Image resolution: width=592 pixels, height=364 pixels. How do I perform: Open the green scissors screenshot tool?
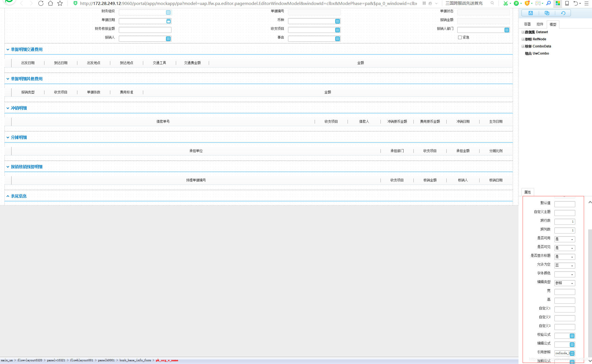coord(505,3)
